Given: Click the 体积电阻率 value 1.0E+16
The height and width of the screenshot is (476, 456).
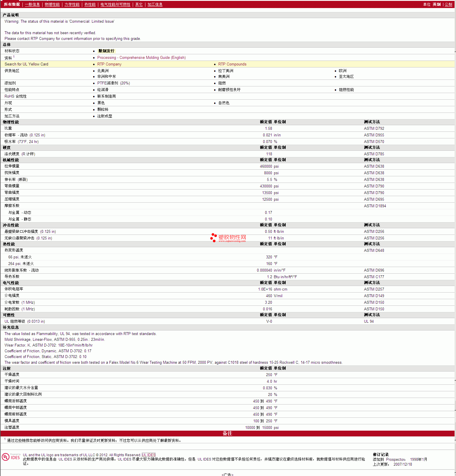Looking at the screenshot, I should click(265, 289).
